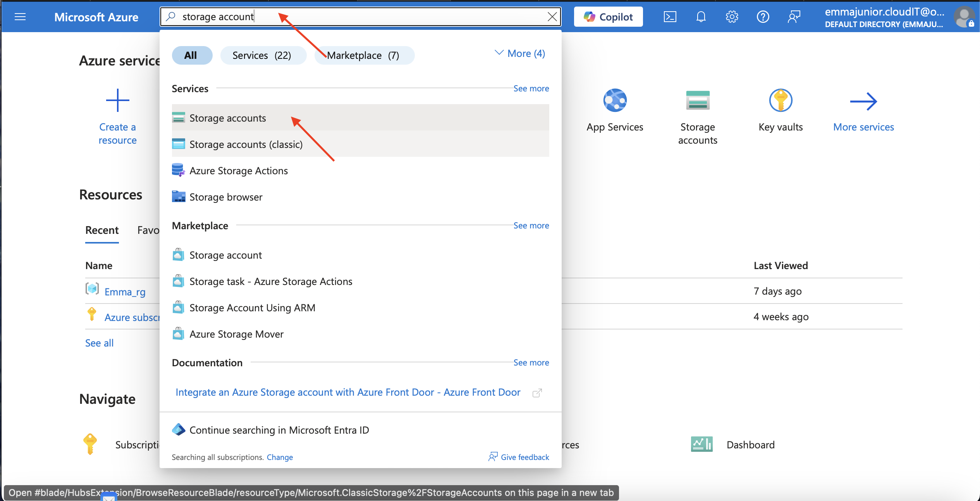The width and height of the screenshot is (980, 501).
Task: Change the searched subscriptions
Action: (x=280, y=457)
